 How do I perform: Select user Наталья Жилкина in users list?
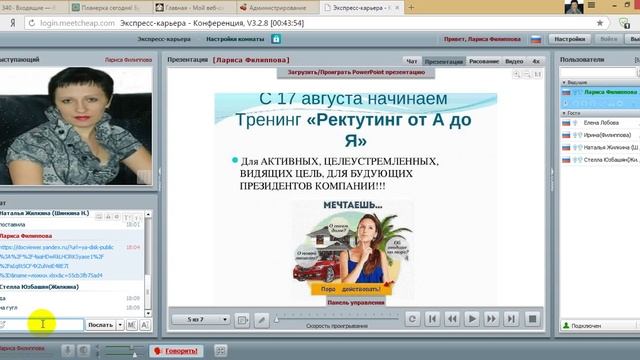[x=600, y=147]
